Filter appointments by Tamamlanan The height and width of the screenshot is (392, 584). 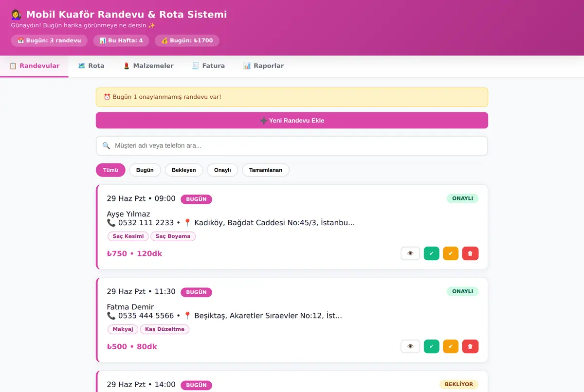[266, 170]
